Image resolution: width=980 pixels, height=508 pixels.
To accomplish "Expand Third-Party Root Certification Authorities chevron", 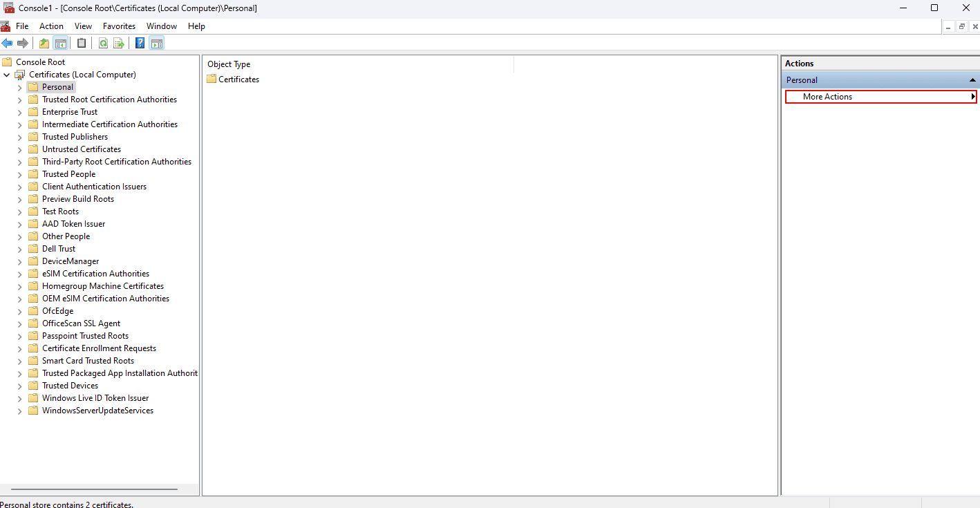I will (19, 162).
